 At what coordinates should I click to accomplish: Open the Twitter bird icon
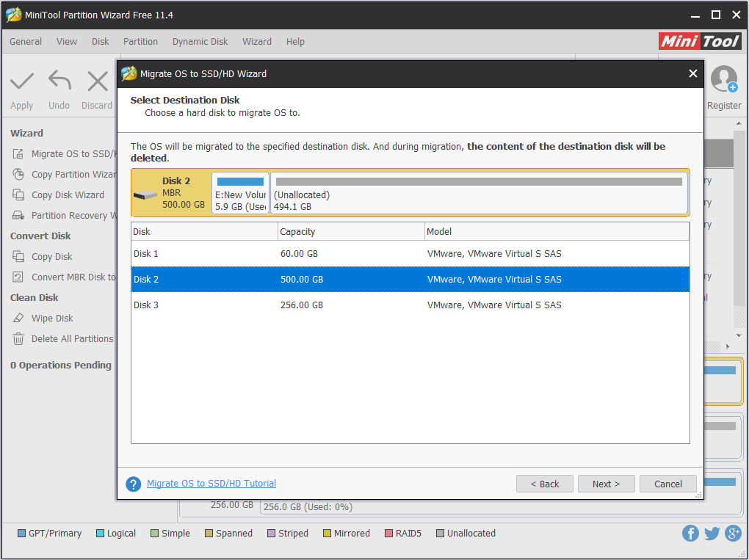712,533
